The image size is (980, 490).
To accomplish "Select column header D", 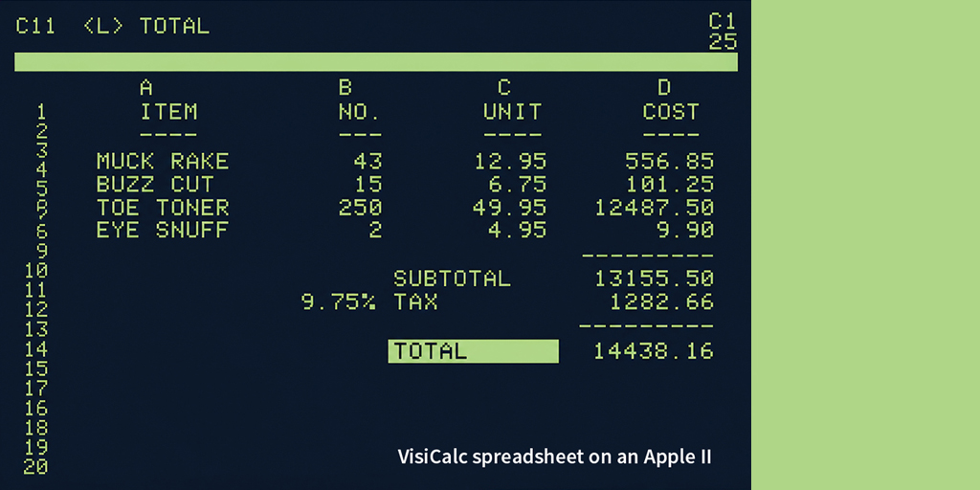I will [664, 88].
